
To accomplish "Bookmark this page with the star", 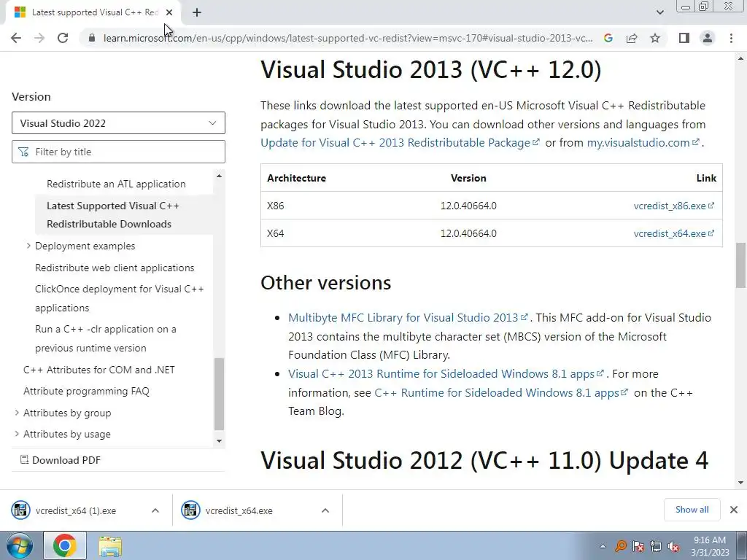I will (x=655, y=38).
